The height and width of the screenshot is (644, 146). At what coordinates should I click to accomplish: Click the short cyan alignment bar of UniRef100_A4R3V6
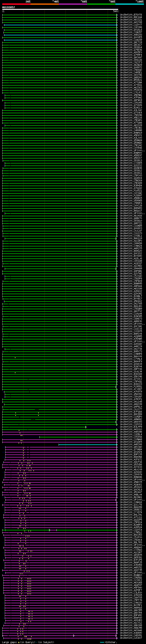click(88, 445)
